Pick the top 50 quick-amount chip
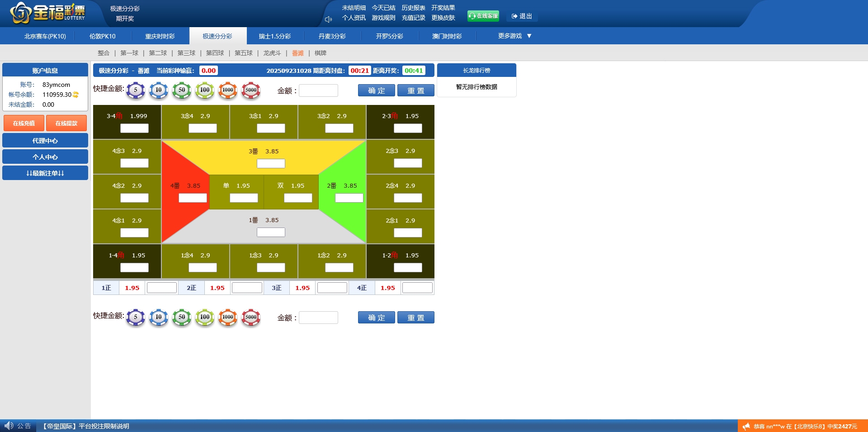The image size is (868, 432). 182,90
